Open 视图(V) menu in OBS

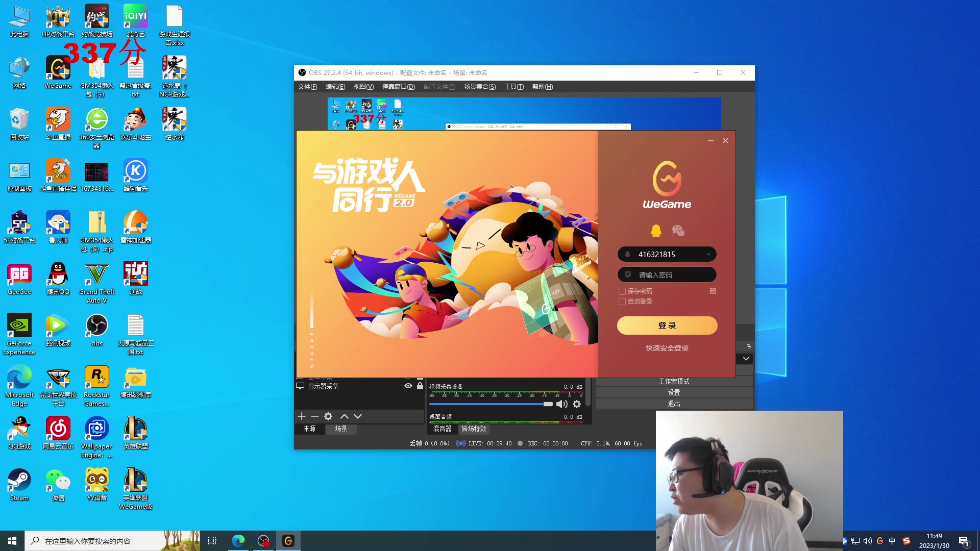pos(363,87)
